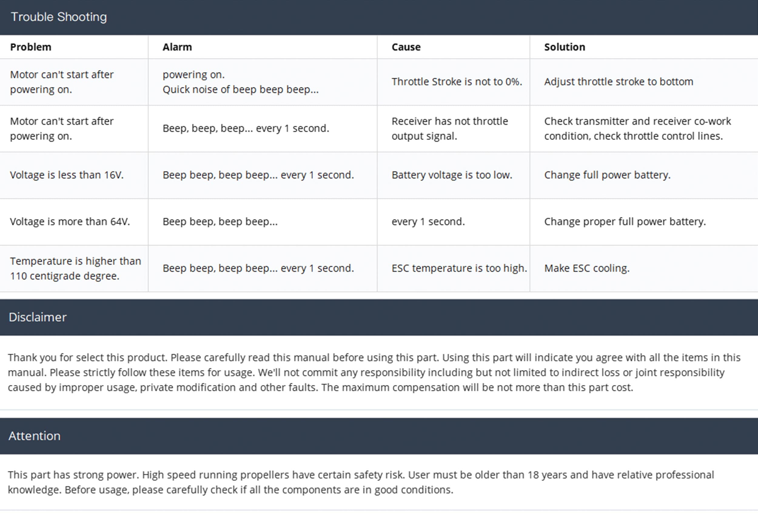Click "ESC temperature is too high" cause
The height and width of the screenshot is (532, 758).
click(x=459, y=268)
